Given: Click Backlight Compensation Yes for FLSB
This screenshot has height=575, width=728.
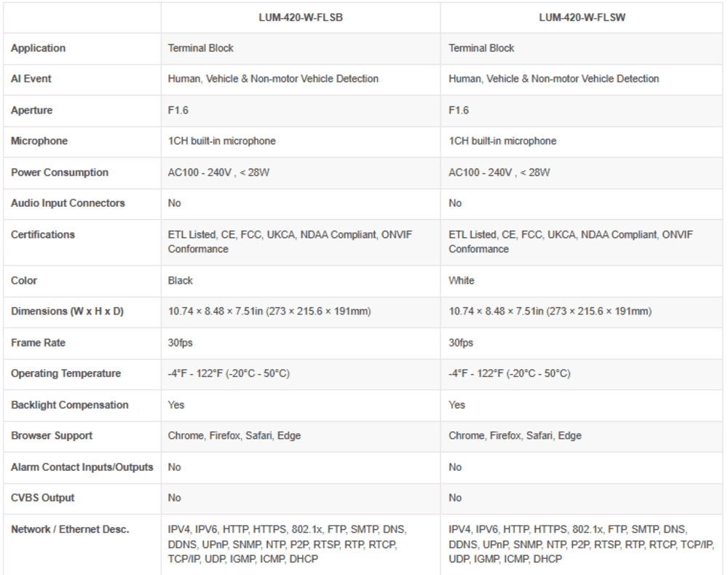Looking at the screenshot, I should click(x=176, y=405).
